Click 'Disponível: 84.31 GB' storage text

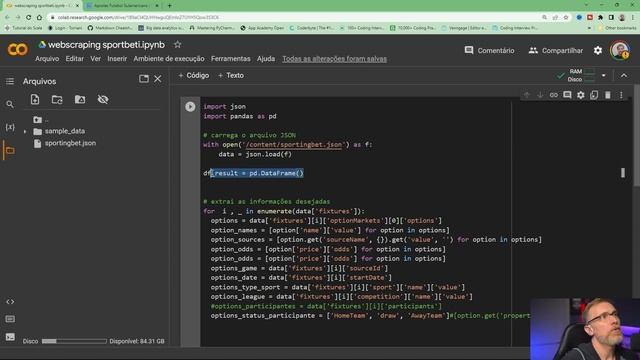click(x=137, y=341)
